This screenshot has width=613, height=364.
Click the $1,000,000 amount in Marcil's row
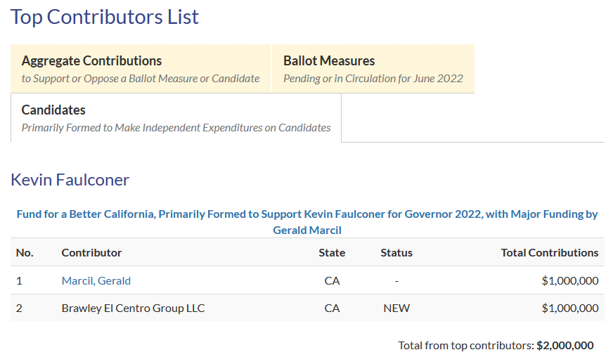570,280
